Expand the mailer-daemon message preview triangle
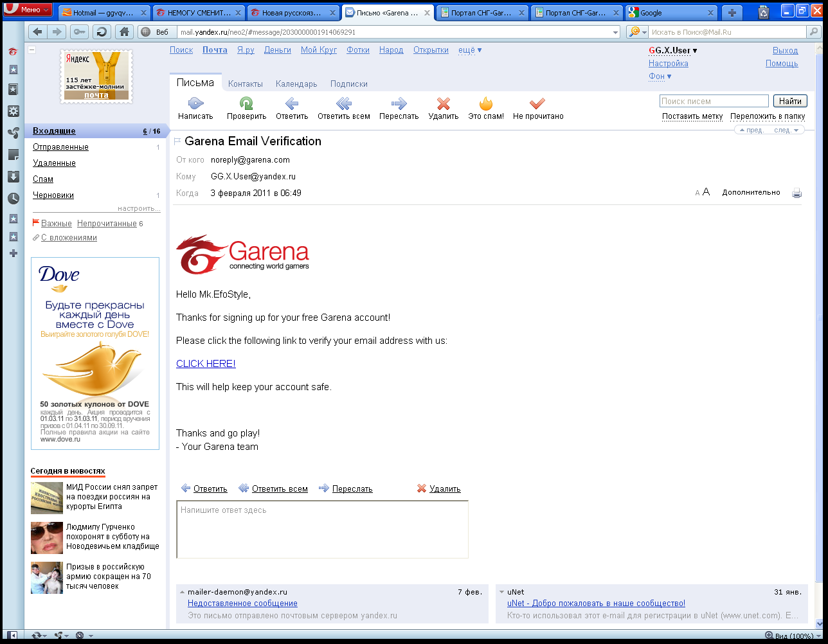Image resolution: width=828 pixels, height=644 pixels. pyautogui.click(x=183, y=592)
